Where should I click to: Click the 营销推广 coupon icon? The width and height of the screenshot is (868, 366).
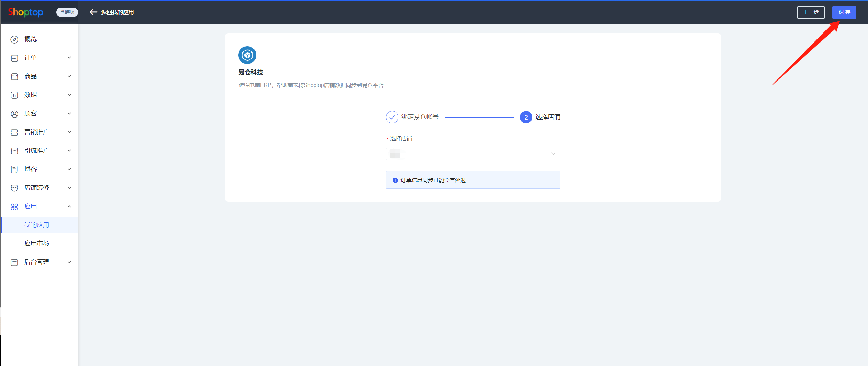click(x=14, y=132)
